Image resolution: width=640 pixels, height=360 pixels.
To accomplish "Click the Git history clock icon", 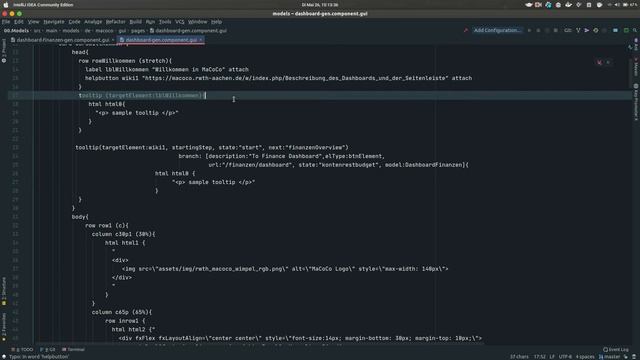I will point(596,30).
